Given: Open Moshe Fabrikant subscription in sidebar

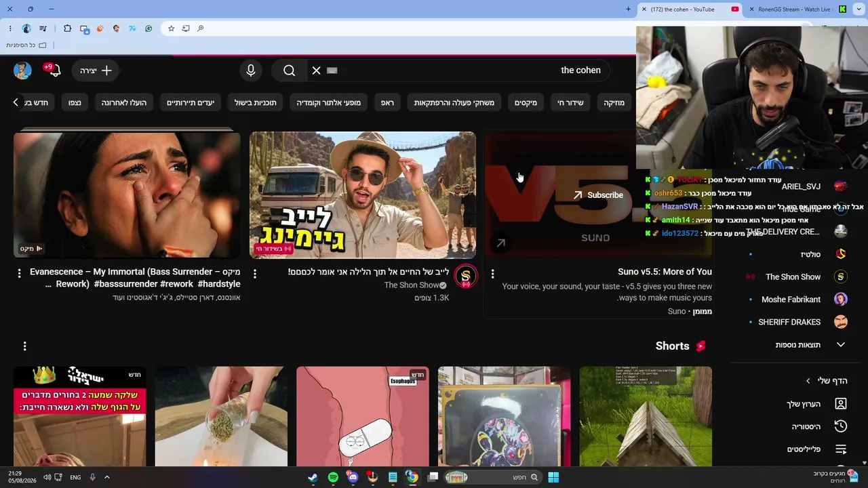Looking at the screenshot, I should (x=797, y=300).
